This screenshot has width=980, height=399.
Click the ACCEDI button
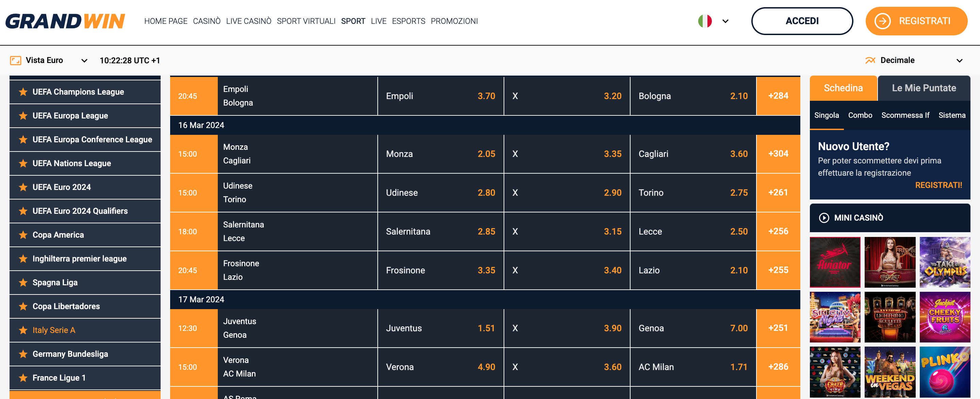(802, 21)
